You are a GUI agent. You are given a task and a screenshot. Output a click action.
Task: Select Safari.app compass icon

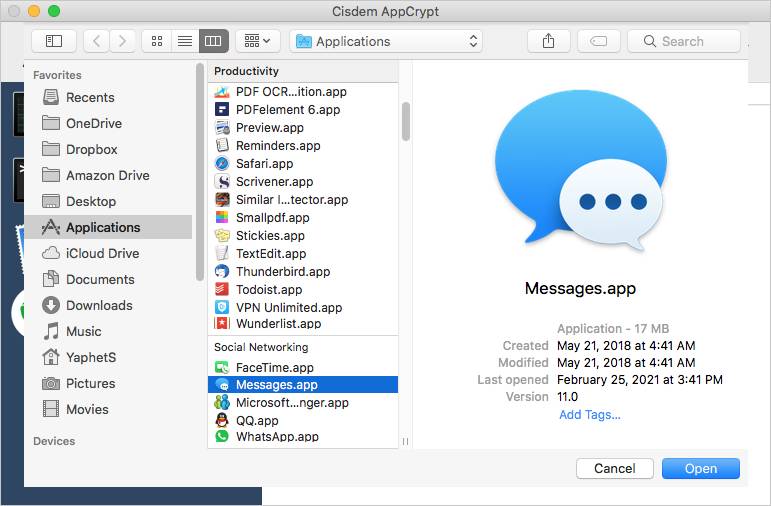(222, 163)
